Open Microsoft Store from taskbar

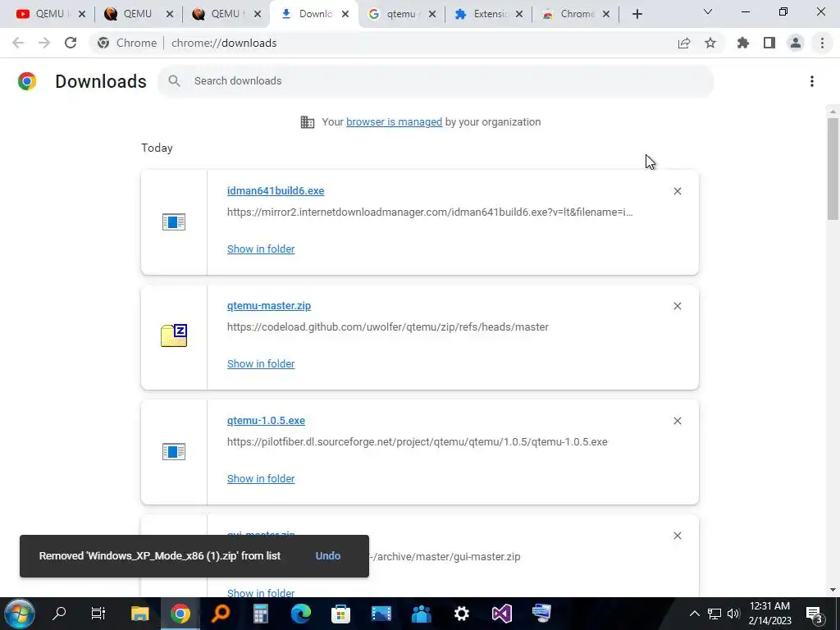pos(340,614)
